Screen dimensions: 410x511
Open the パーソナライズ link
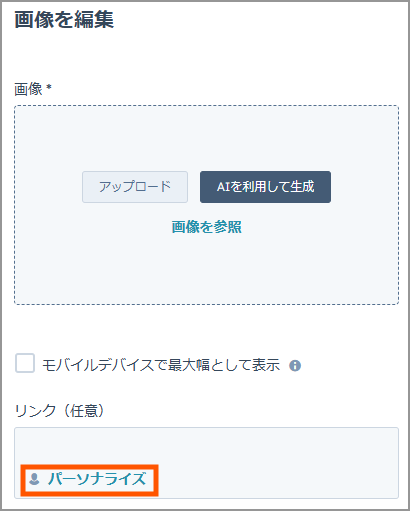tap(97, 479)
